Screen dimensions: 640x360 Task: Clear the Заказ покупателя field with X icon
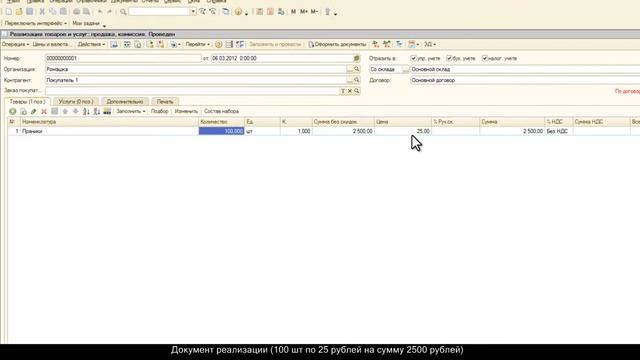350,91
